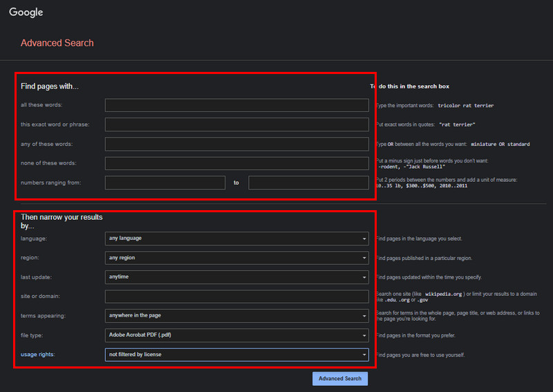
Task: Open the last update 'anytime' dropdown
Action: coord(236,277)
